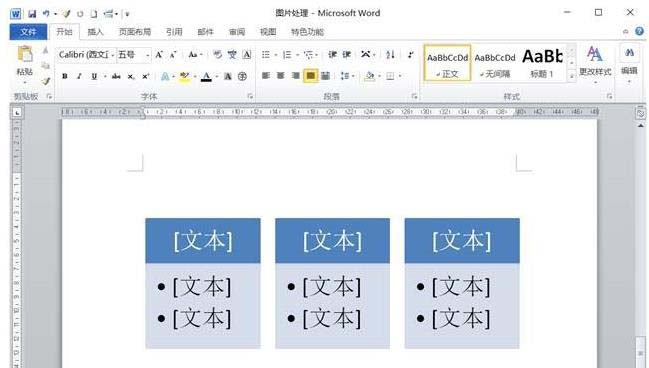Switch to the View (视图) tab
Screen dimensions: 649x368
click(x=268, y=32)
